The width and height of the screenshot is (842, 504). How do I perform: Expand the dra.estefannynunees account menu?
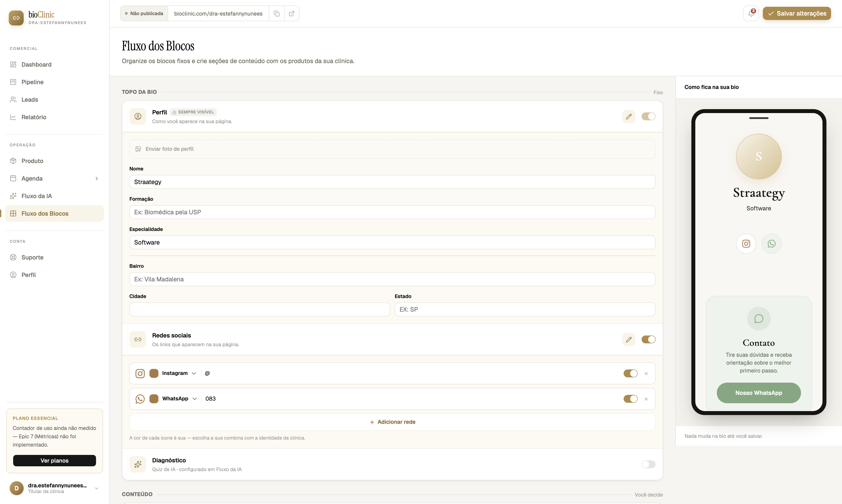pos(96,488)
